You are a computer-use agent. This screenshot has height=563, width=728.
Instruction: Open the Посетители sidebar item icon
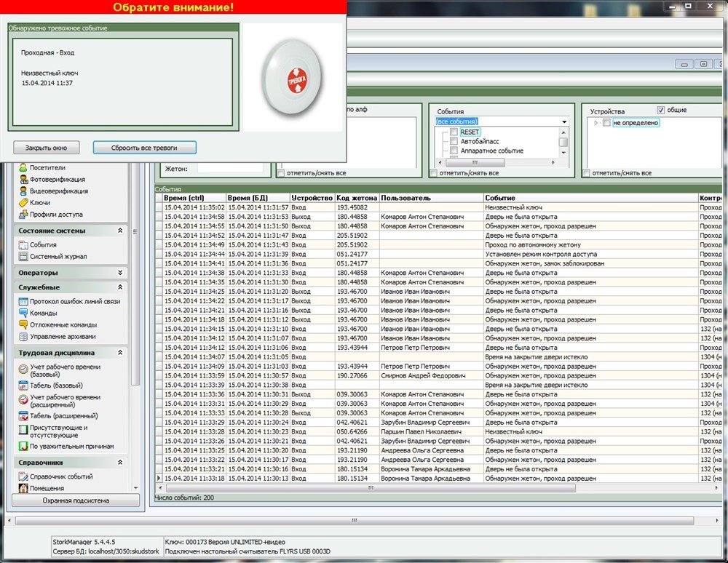click(x=23, y=168)
